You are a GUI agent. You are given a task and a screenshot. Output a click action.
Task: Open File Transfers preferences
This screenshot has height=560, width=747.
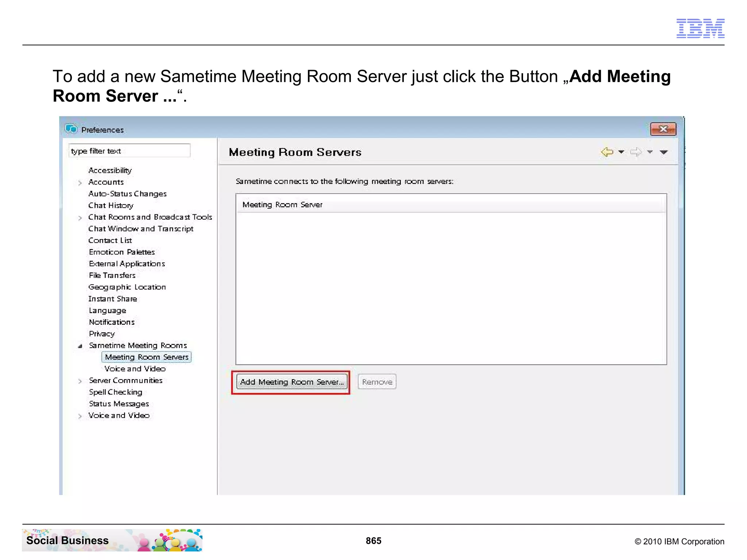(x=112, y=275)
